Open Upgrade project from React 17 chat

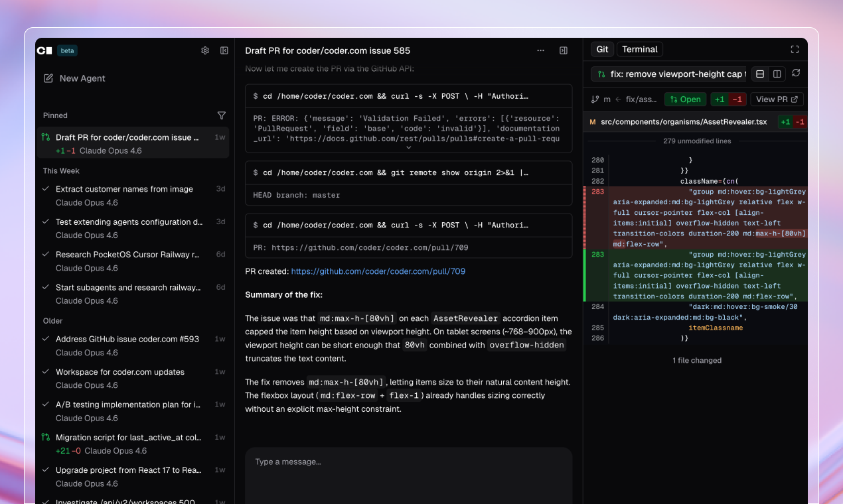(x=133, y=477)
